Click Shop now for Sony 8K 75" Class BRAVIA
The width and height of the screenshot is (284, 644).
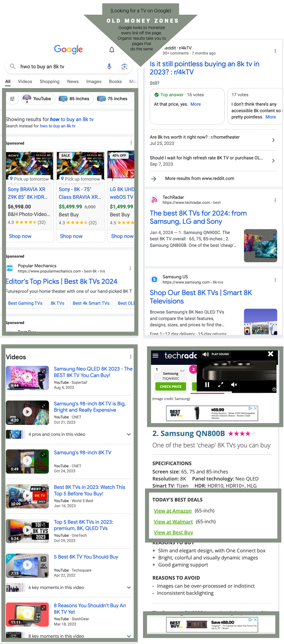[71, 236]
